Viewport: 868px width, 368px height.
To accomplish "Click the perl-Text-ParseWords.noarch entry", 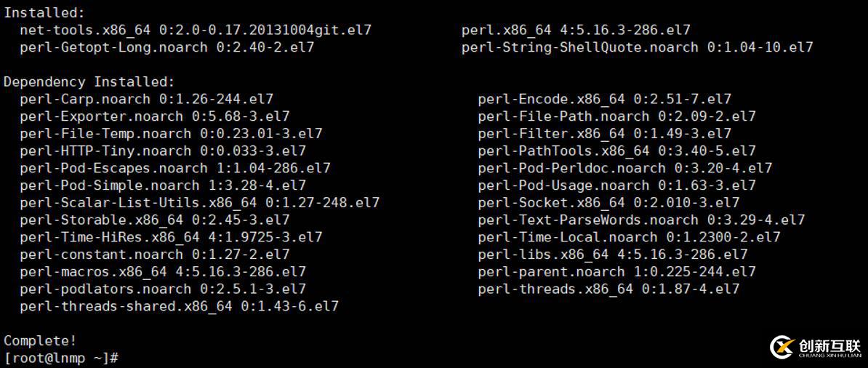I will pos(641,220).
